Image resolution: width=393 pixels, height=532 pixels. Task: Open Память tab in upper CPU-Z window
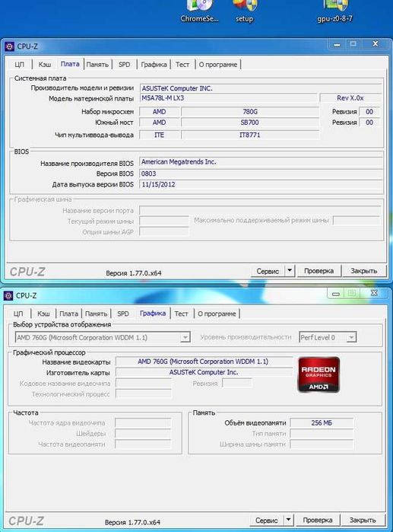click(97, 65)
